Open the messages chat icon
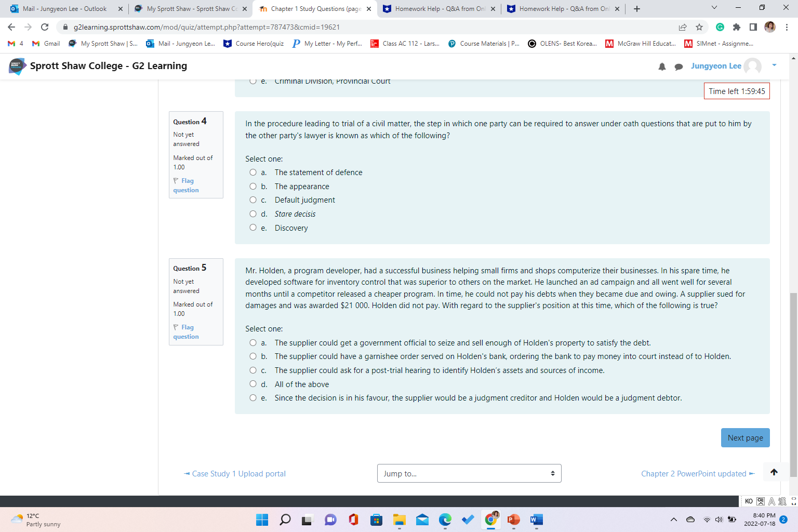Image resolution: width=798 pixels, height=532 pixels. 679,66
